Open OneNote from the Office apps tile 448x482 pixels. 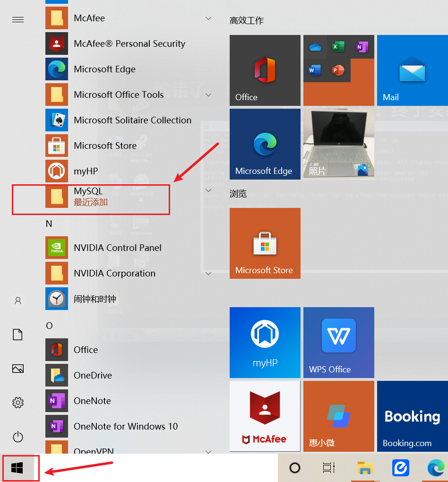[x=362, y=47]
